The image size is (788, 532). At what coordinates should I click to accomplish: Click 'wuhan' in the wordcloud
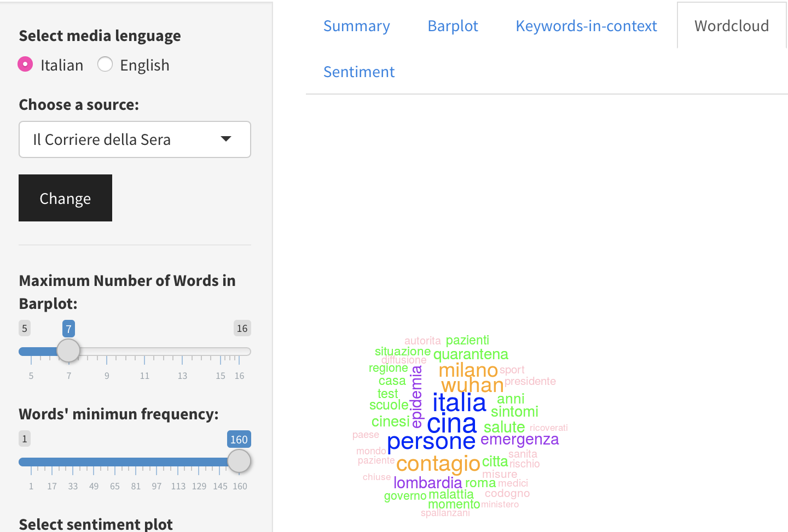click(x=472, y=385)
